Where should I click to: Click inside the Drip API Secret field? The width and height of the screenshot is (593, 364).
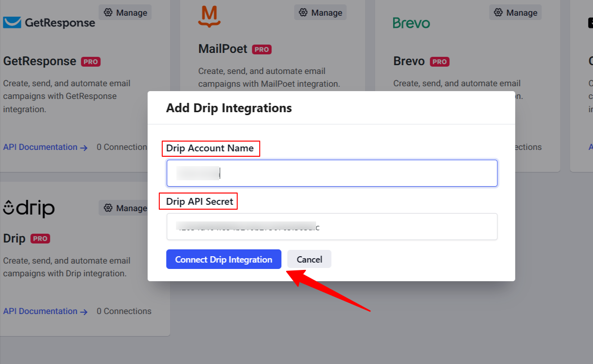tap(332, 226)
